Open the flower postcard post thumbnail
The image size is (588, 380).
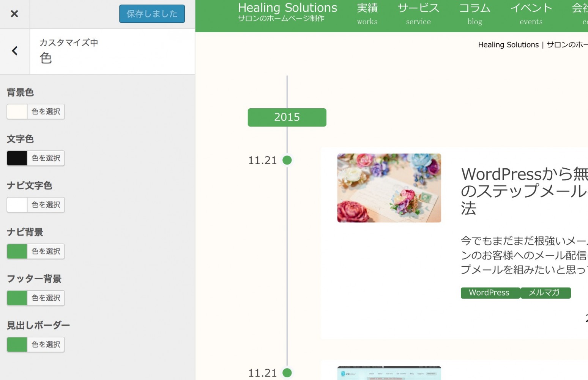tap(389, 188)
